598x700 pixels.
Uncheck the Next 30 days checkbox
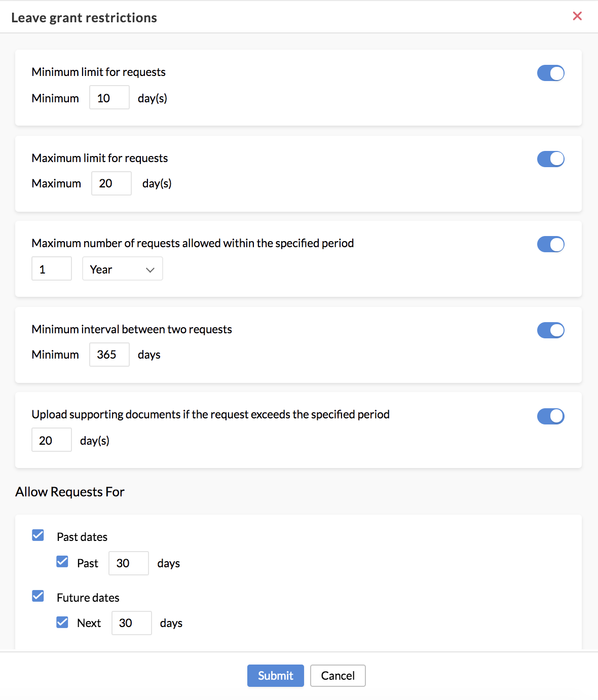click(62, 622)
